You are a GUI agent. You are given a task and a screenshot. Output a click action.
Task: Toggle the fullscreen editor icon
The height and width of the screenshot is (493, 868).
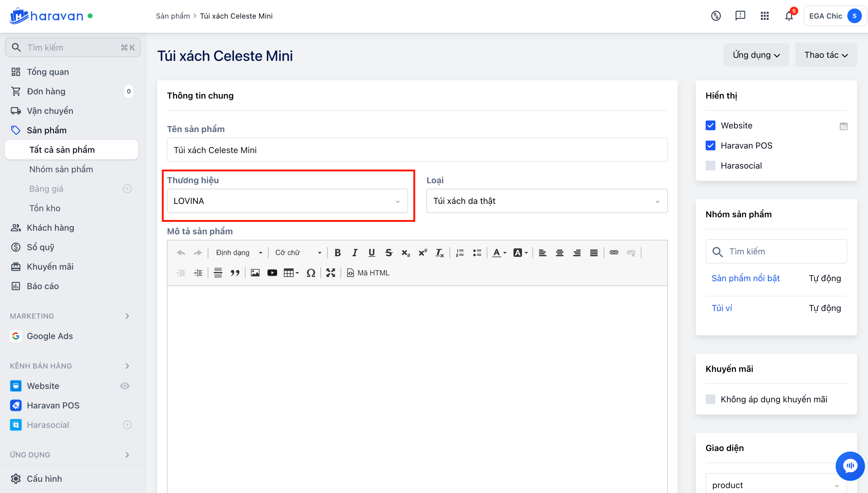[x=330, y=273]
